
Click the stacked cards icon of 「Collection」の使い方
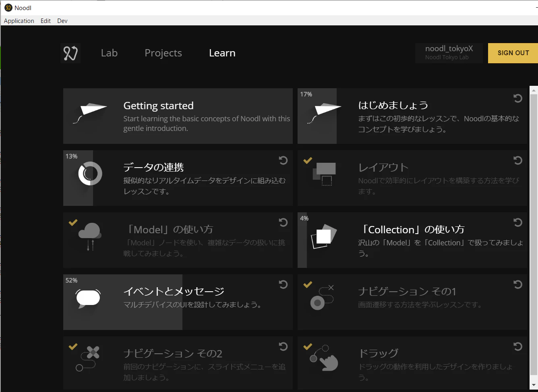pyautogui.click(x=324, y=236)
